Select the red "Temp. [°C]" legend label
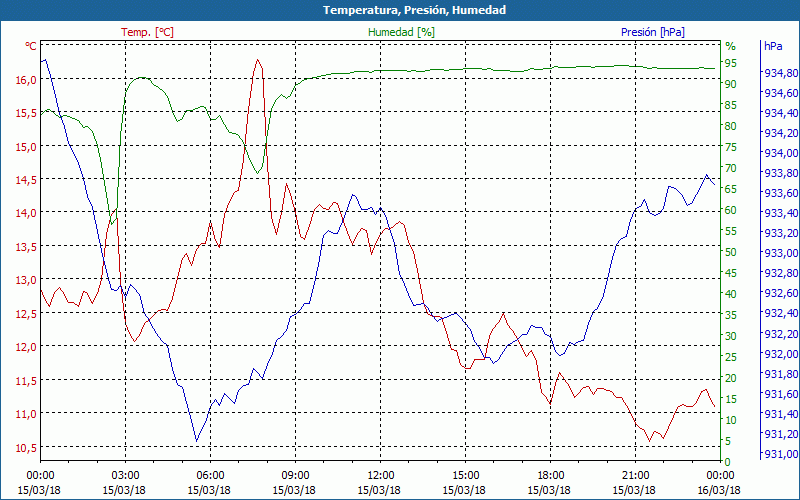This screenshot has width=800, height=500. click(x=147, y=32)
